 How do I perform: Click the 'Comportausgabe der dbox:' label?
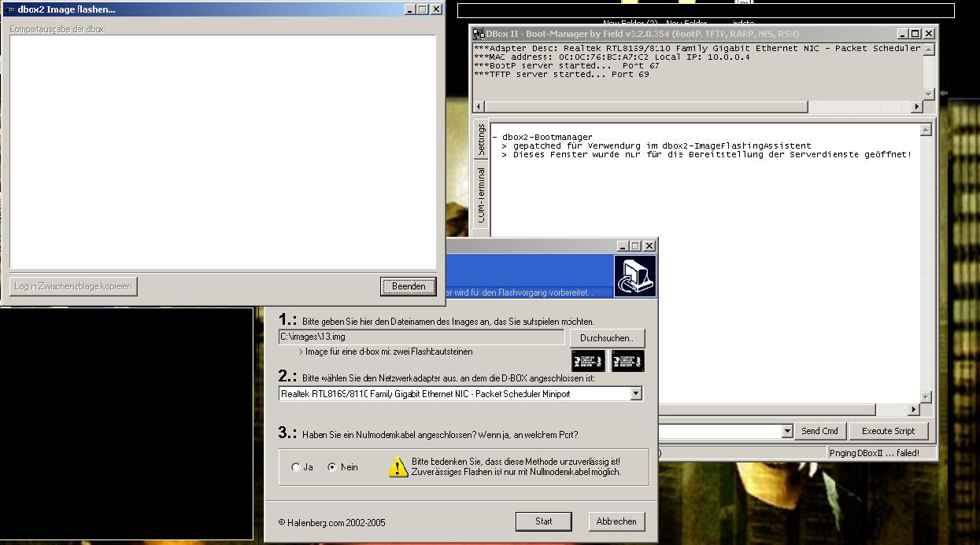tap(57, 29)
